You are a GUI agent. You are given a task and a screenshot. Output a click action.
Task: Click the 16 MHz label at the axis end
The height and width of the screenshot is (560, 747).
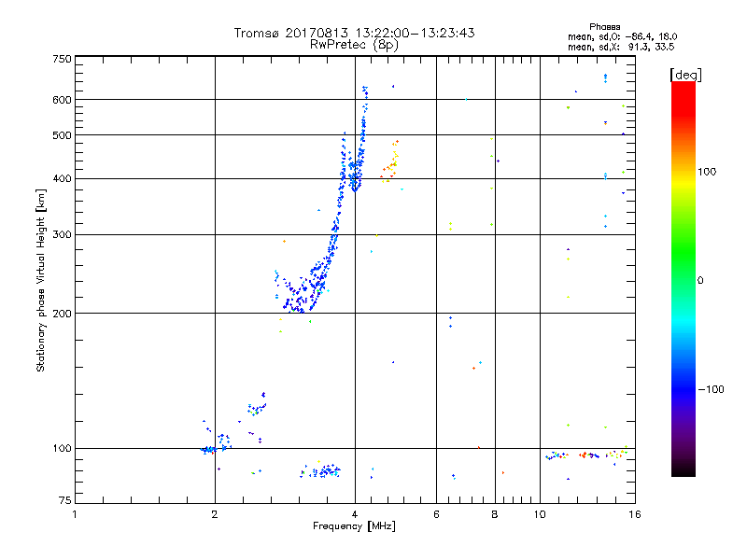click(x=635, y=514)
